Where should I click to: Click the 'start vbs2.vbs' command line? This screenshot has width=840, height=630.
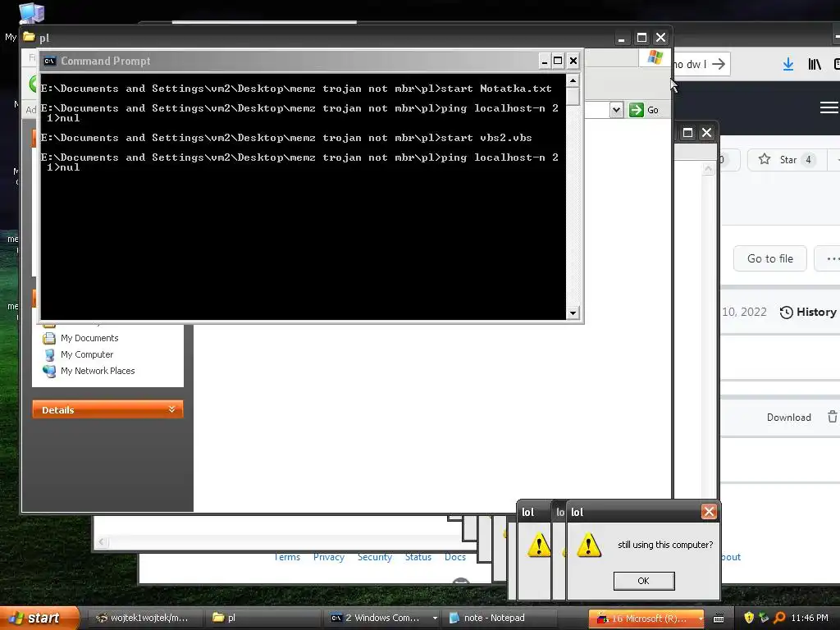point(486,138)
